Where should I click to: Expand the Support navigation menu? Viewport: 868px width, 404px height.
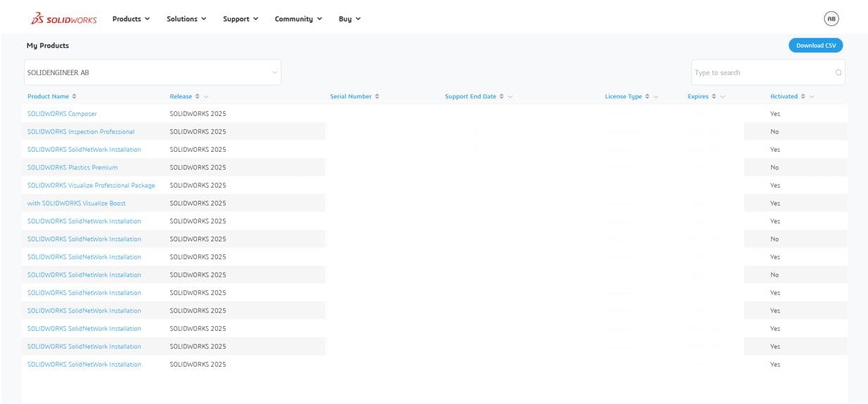(x=241, y=19)
